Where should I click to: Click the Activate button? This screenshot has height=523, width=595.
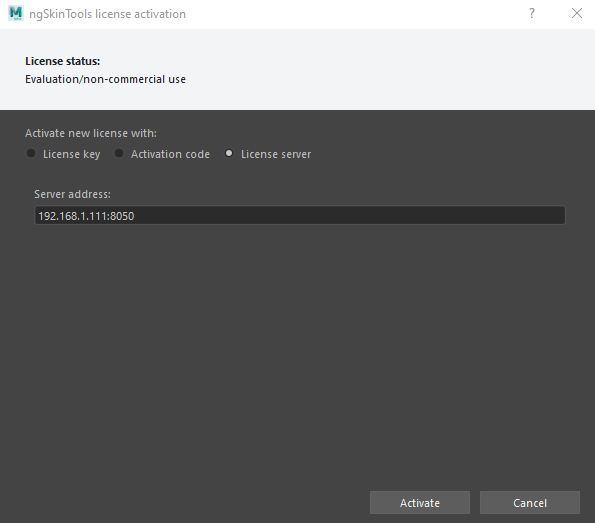coord(420,503)
